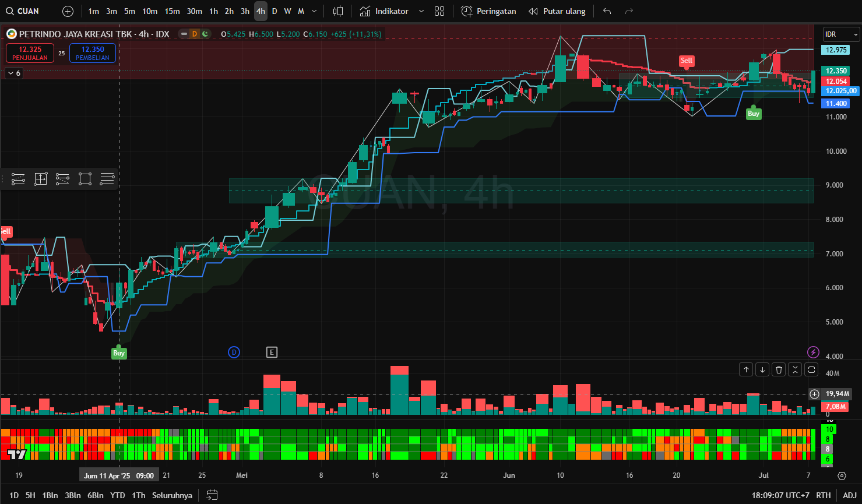The image size is (862, 504).
Task: Set range to 1Bln
Action: (x=51, y=495)
